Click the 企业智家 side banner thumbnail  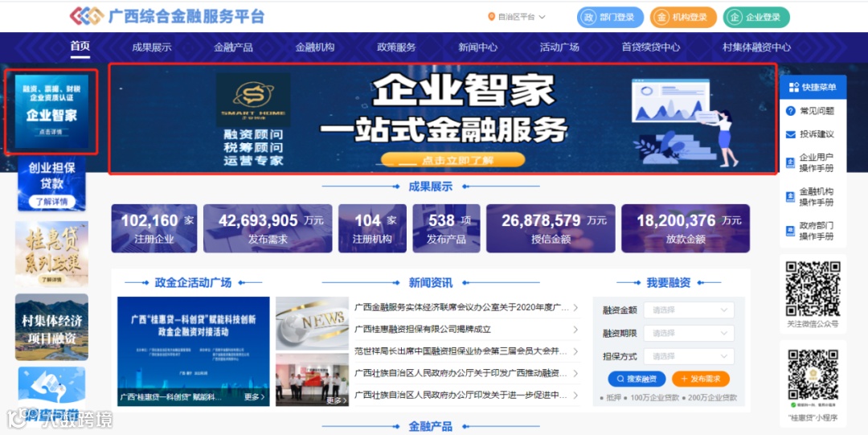pos(51,112)
